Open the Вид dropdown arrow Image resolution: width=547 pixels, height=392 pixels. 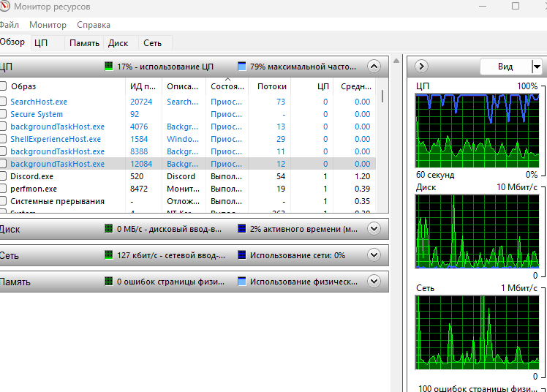coord(537,67)
